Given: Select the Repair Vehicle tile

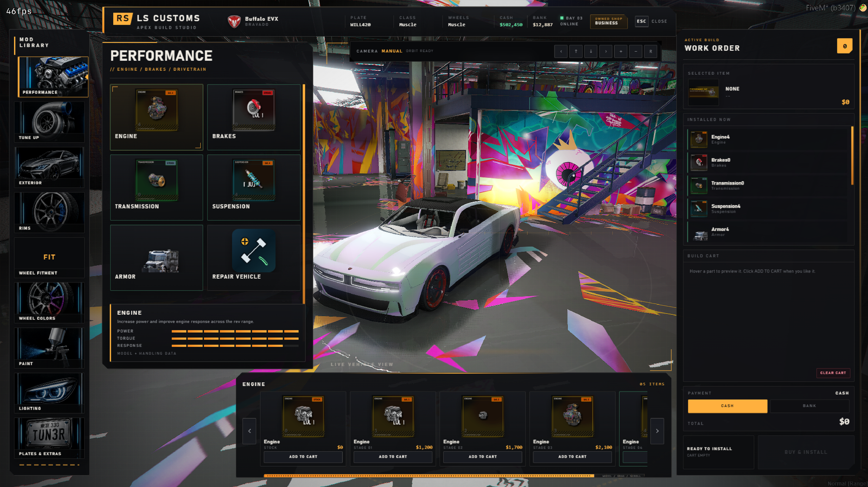Looking at the screenshot, I should [x=254, y=257].
